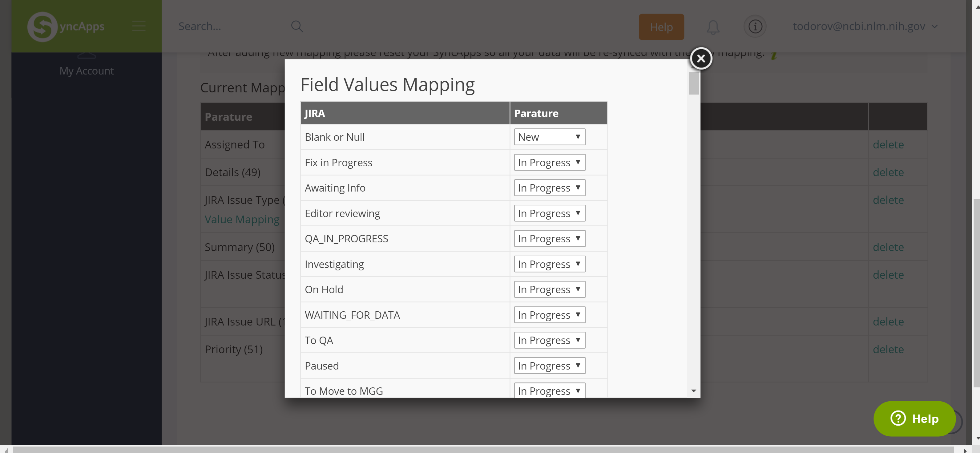980x453 pixels.
Task: Click delete for Assigned To mapping
Action: 888,144
